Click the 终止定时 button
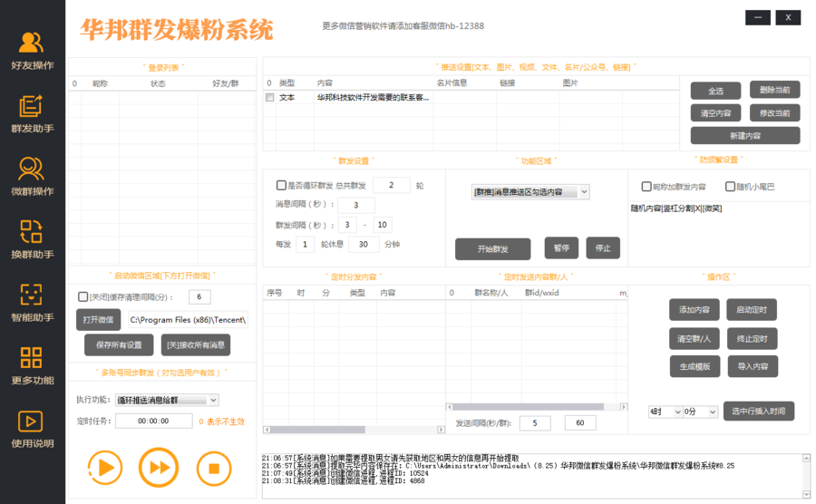 pyautogui.click(x=752, y=339)
